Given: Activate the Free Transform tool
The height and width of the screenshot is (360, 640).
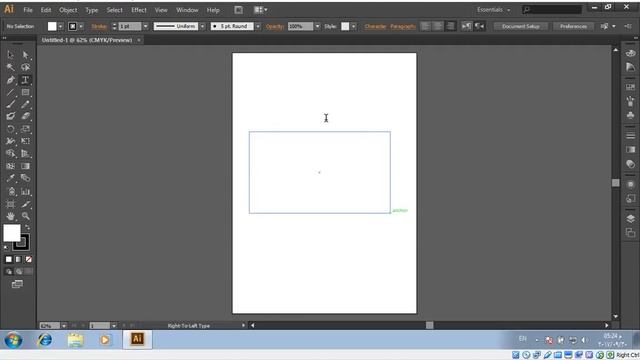Looking at the screenshot, I should click(x=25, y=141).
